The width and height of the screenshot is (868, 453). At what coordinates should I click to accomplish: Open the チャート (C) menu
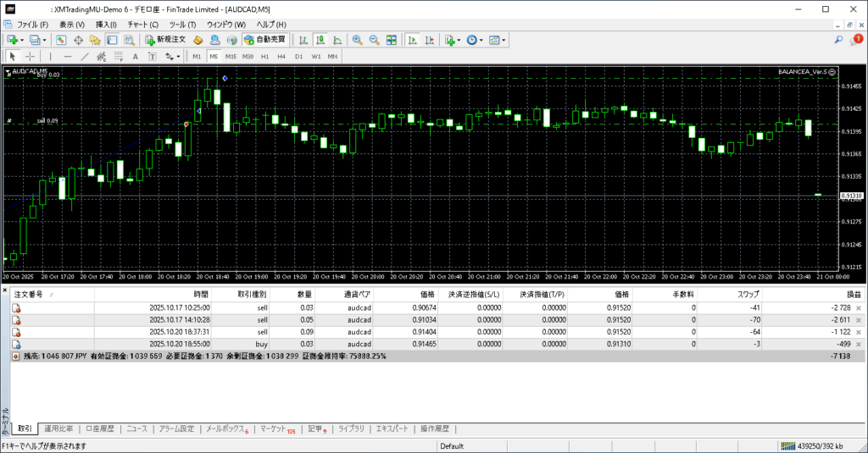pyautogui.click(x=142, y=25)
